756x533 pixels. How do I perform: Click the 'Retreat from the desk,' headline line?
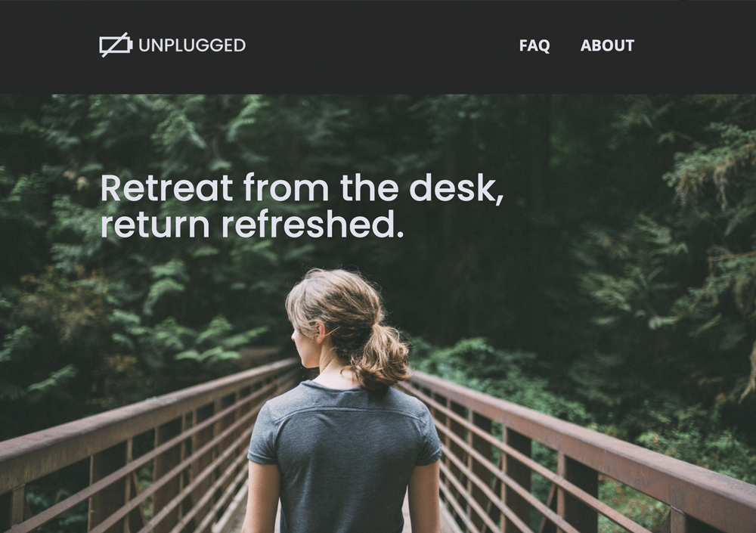pos(302,188)
